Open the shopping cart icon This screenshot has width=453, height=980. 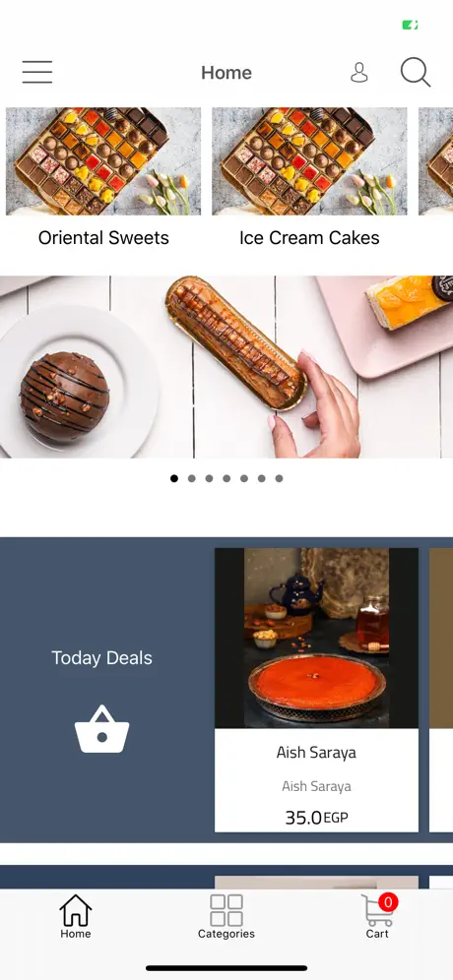coord(377,911)
